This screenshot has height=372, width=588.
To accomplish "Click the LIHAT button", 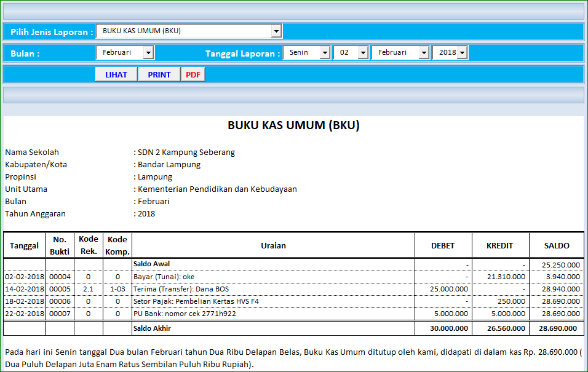I will pos(116,74).
